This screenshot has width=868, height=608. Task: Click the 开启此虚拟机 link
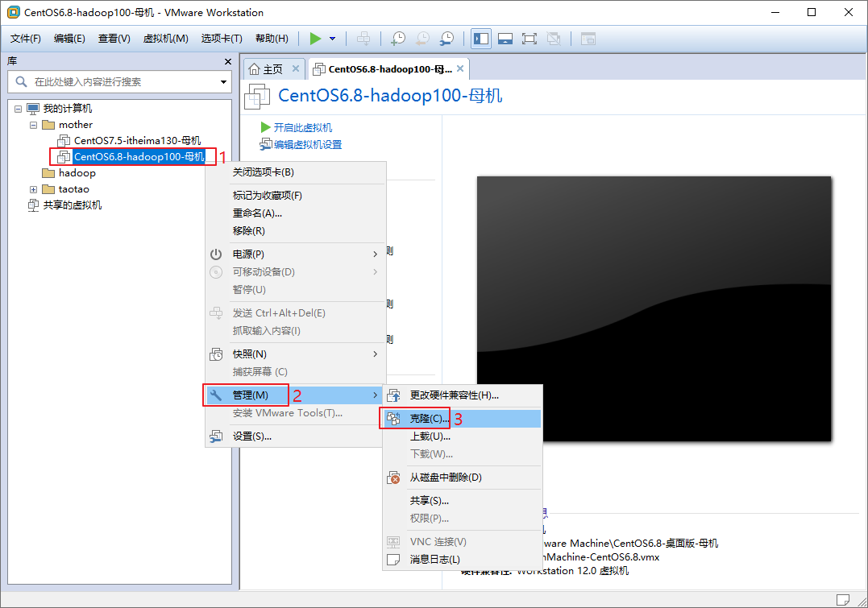(303, 128)
